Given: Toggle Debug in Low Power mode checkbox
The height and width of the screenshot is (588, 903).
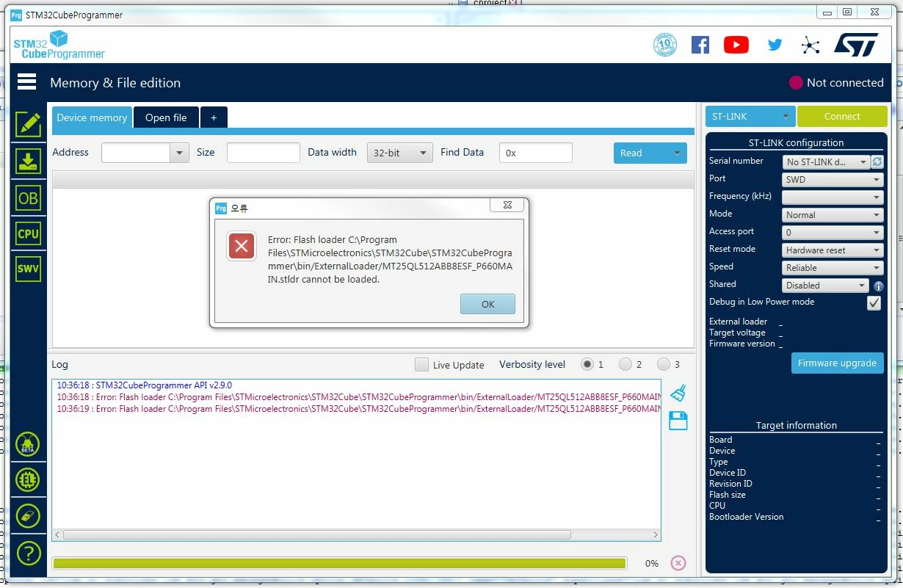Looking at the screenshot, I should [874, 302].
